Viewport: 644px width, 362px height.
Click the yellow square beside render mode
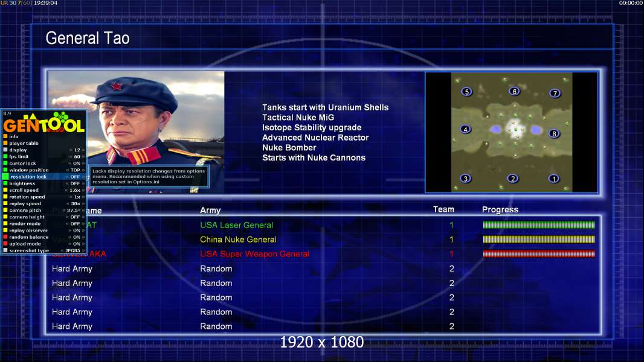[x=5, y=223]
